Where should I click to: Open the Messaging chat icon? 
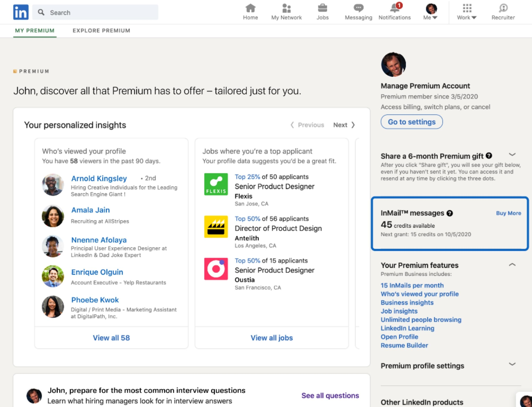(358, 8)
